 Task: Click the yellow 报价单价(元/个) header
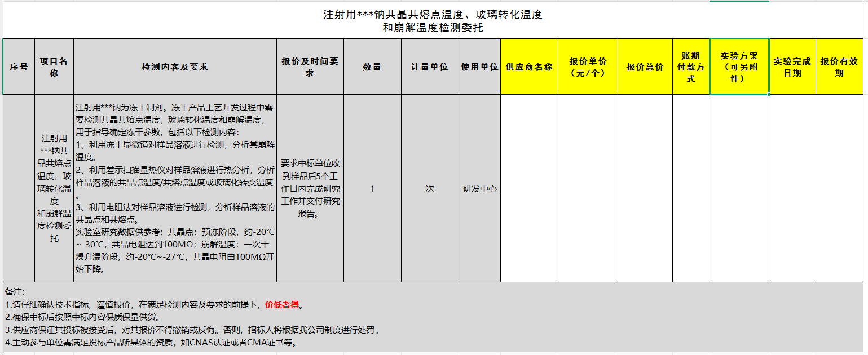[x=588, y=66]
